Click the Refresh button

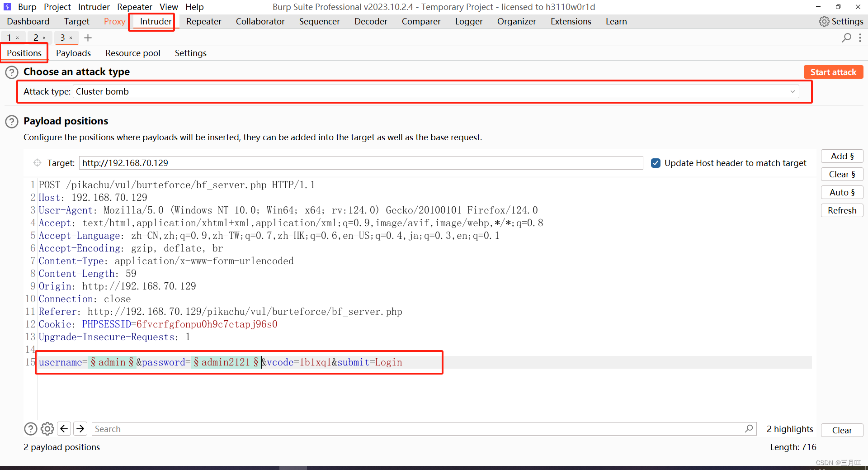(x=842, y=210)
